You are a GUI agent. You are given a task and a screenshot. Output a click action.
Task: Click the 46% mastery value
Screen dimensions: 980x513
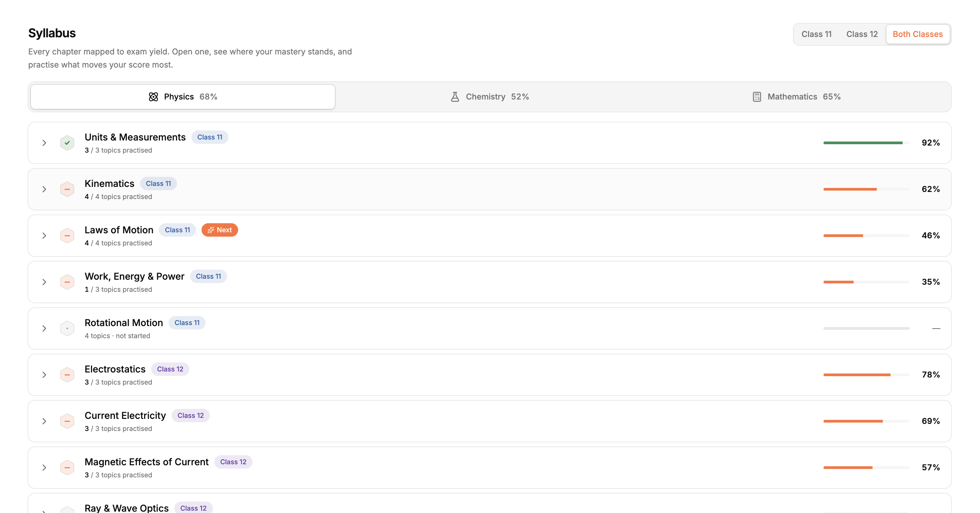point(931,236)
